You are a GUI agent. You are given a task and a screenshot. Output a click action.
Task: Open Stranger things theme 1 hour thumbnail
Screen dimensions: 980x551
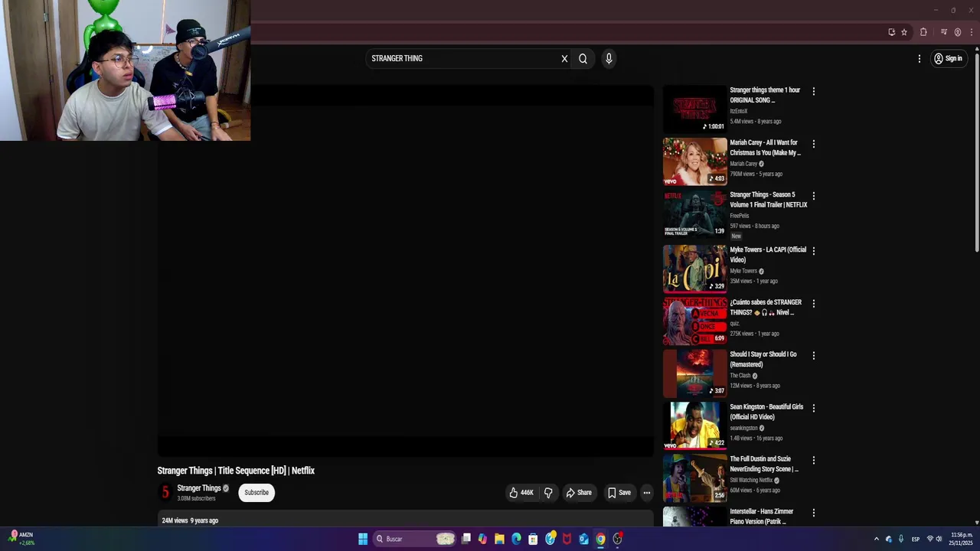(694, 109)
